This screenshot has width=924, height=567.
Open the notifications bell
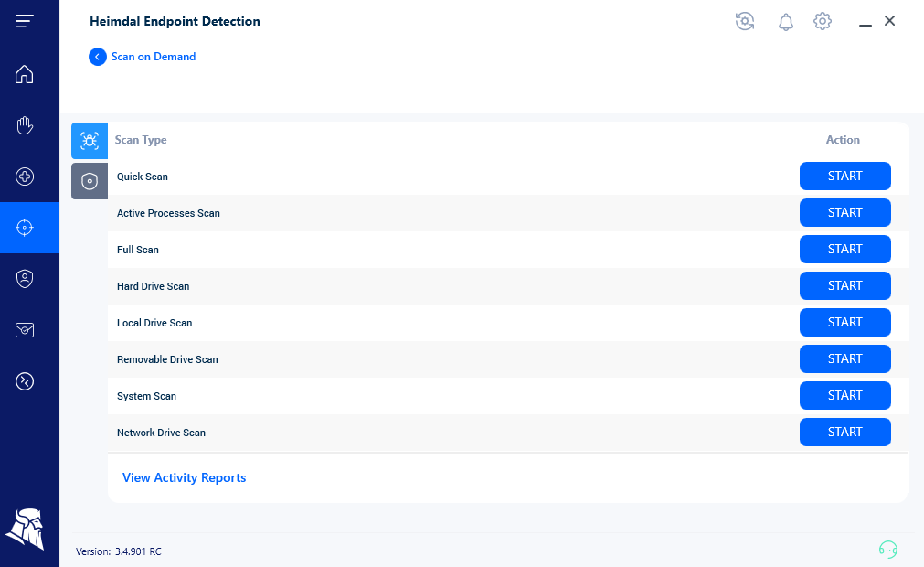[x=785, y=22]
